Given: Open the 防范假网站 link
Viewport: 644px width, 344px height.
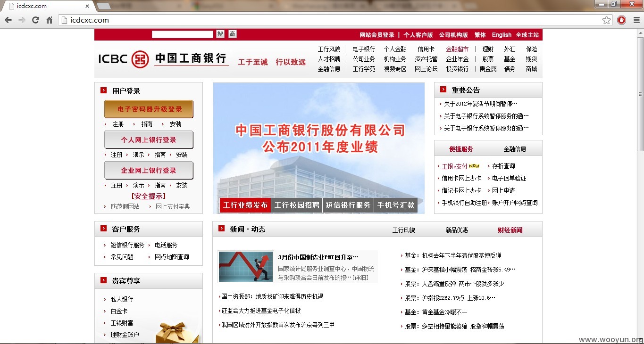Looking at the screenshot, I should 125,206.
